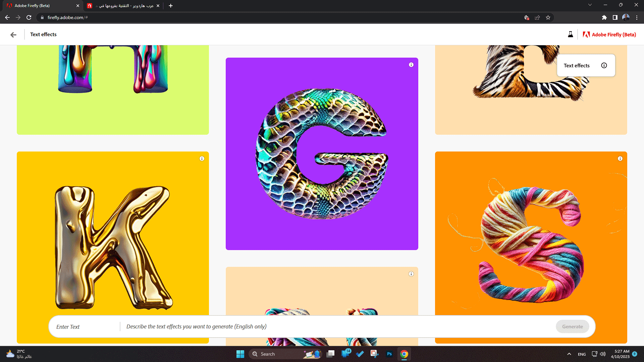Switch to the Arabic hardware browser tab

click(x=123, y=6)
